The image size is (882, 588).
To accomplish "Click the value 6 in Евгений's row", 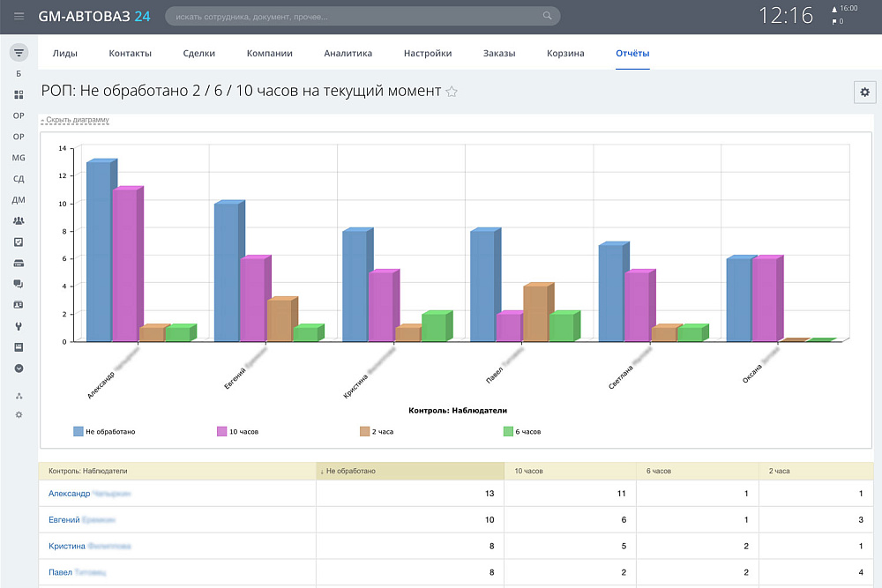I will click(624, 520).
